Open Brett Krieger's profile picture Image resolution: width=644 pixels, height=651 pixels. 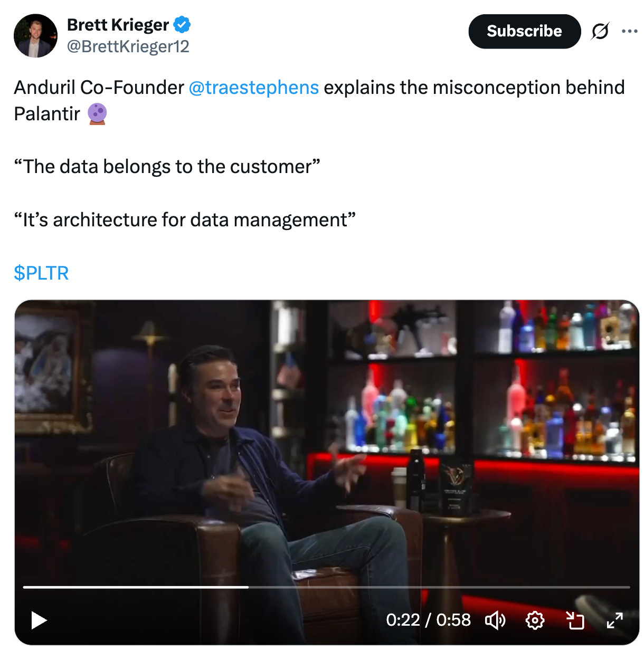35,36
